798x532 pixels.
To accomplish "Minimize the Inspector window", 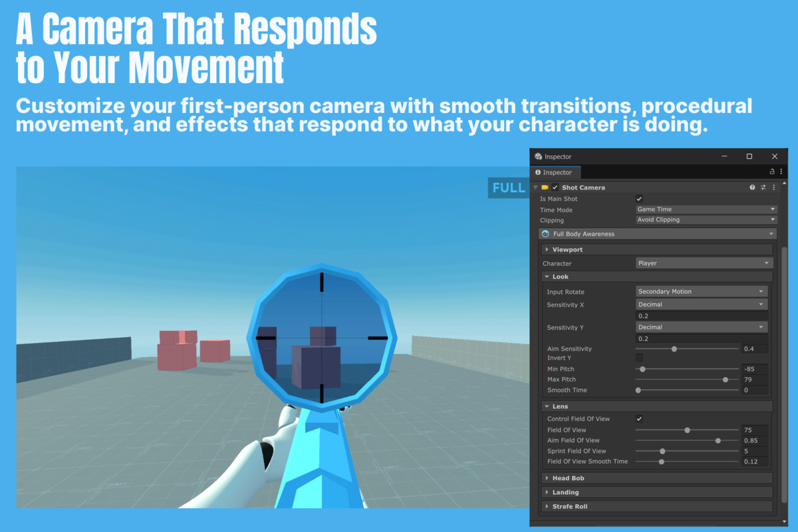I will 724,156.
